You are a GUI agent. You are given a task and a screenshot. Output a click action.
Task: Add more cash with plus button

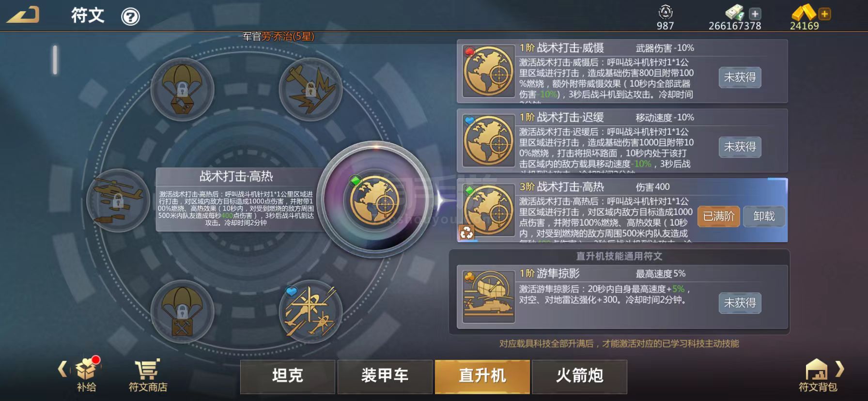[755, 14]
